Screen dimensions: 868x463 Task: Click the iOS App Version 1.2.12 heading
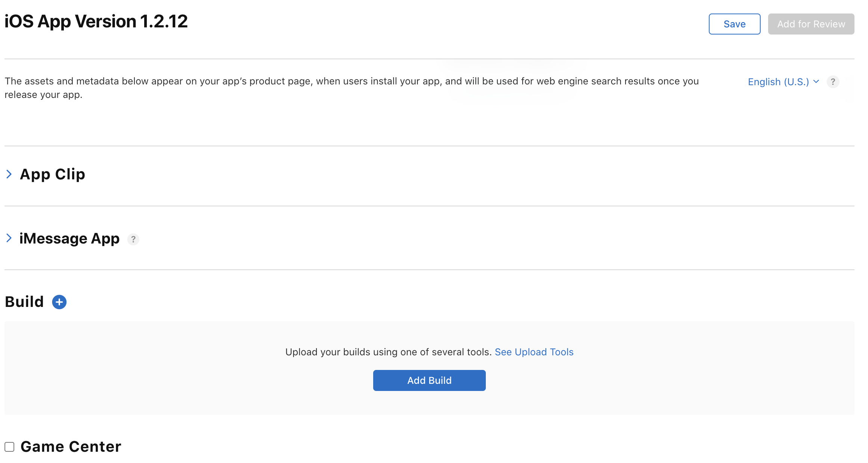click(x=96, y=21)
